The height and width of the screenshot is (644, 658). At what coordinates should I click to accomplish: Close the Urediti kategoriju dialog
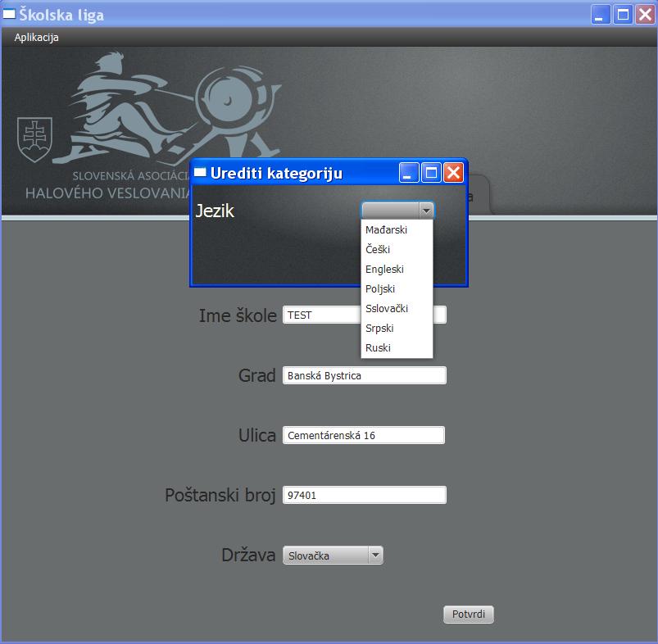click(x=454, y=172)
